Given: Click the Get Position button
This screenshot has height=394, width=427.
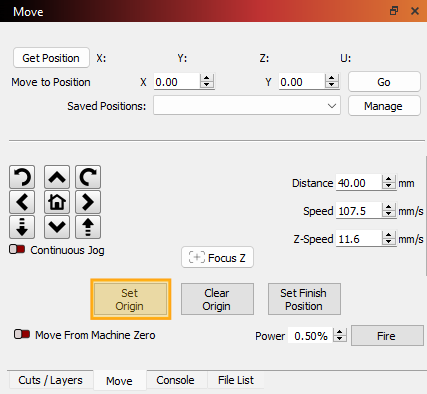Looking at the screenshot, I should tap(51, 58).
